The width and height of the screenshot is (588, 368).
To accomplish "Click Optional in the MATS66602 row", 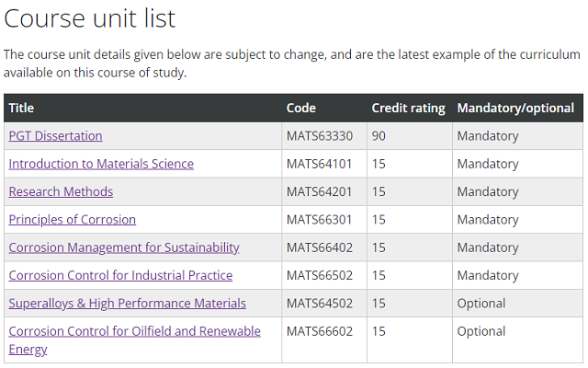I will click(481, 331).
